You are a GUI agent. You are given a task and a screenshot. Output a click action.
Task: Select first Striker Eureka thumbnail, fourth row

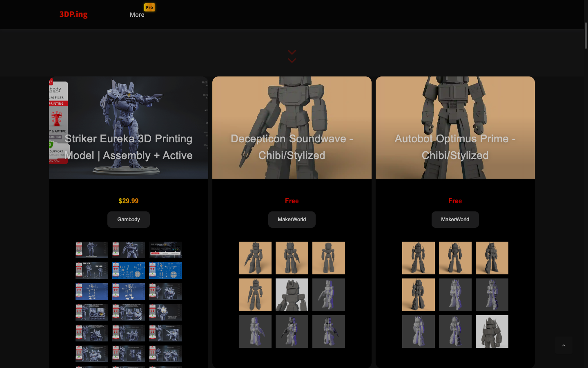tap(92, 312)
